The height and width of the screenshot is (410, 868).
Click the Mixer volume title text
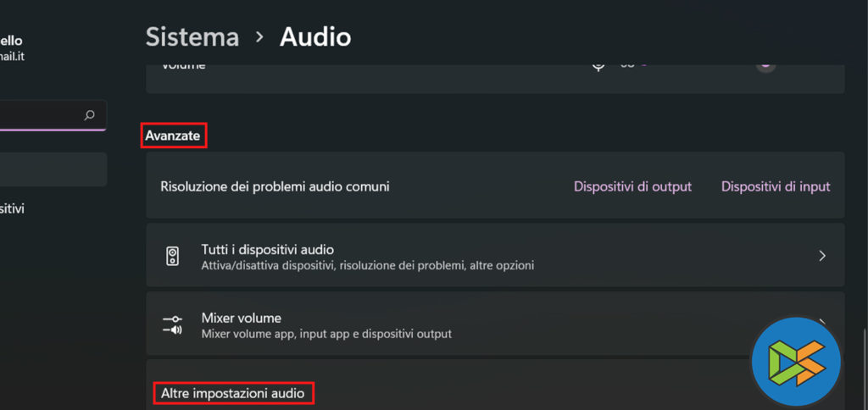pyautogui.click(x=241, y=318)
